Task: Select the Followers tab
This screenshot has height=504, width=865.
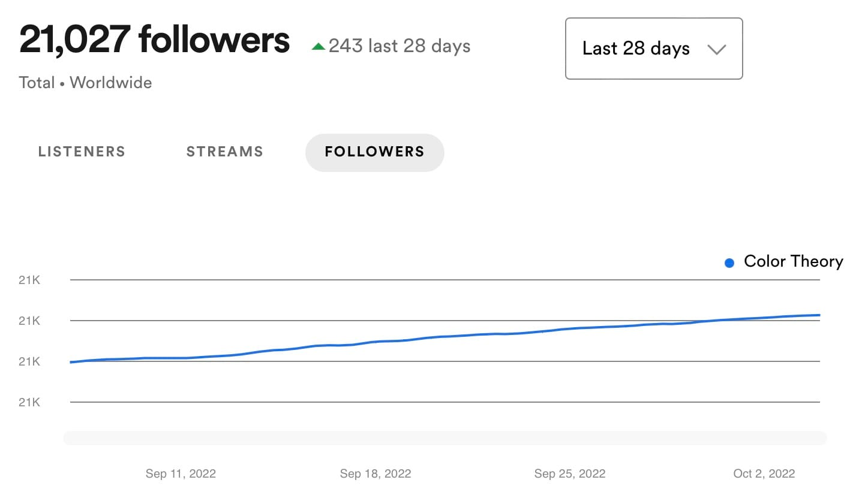Action: [x=374, y=152]
